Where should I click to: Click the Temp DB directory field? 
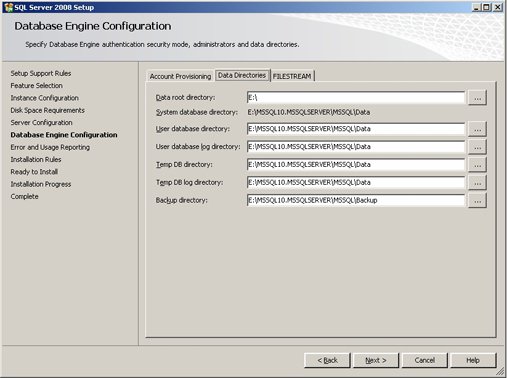[356, 164]
